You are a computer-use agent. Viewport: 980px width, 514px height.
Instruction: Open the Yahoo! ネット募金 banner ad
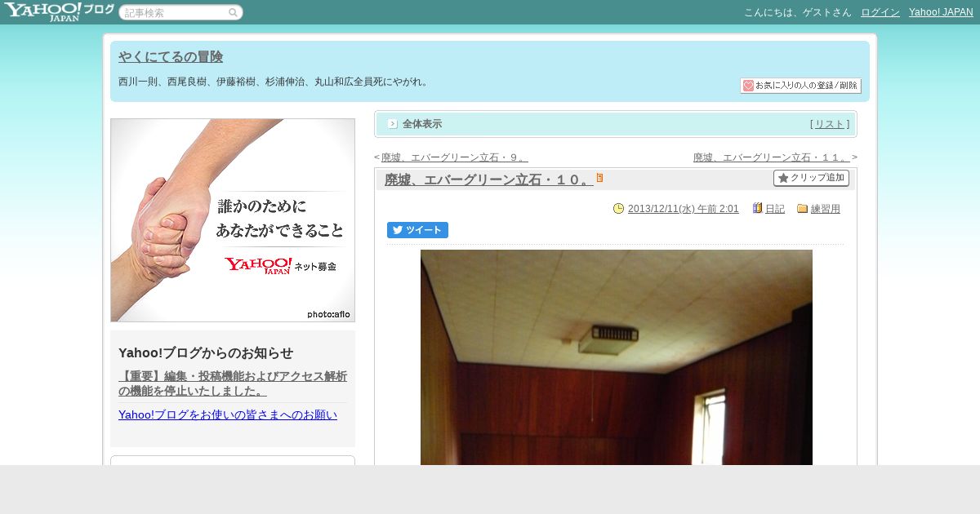coord(233,220)
